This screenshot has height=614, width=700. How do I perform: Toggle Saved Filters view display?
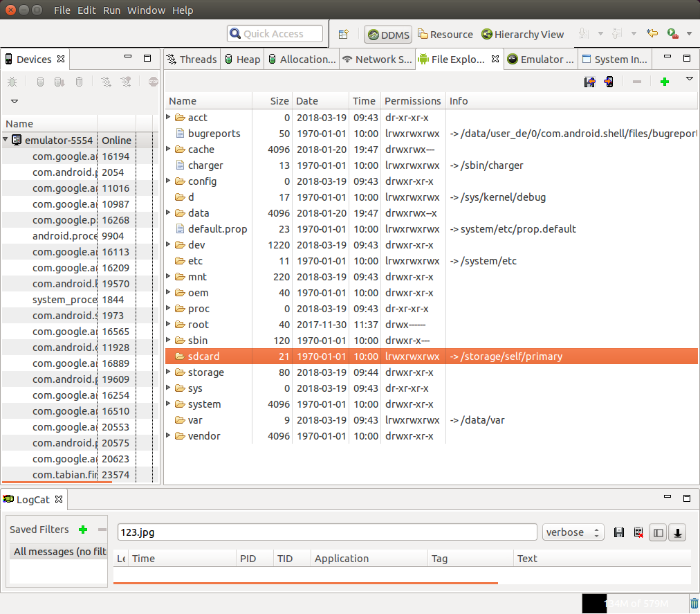tap(658, 532)
